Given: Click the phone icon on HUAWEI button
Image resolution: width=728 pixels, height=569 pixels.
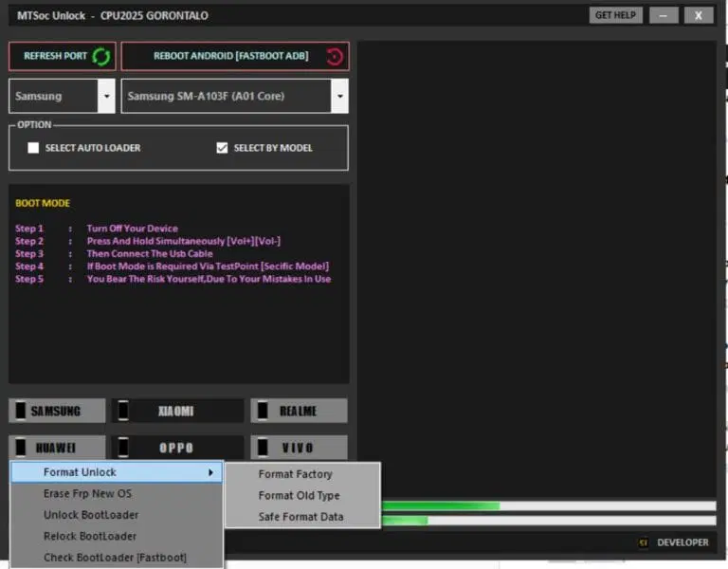Looking at the screenshot, I should point(21,448).
